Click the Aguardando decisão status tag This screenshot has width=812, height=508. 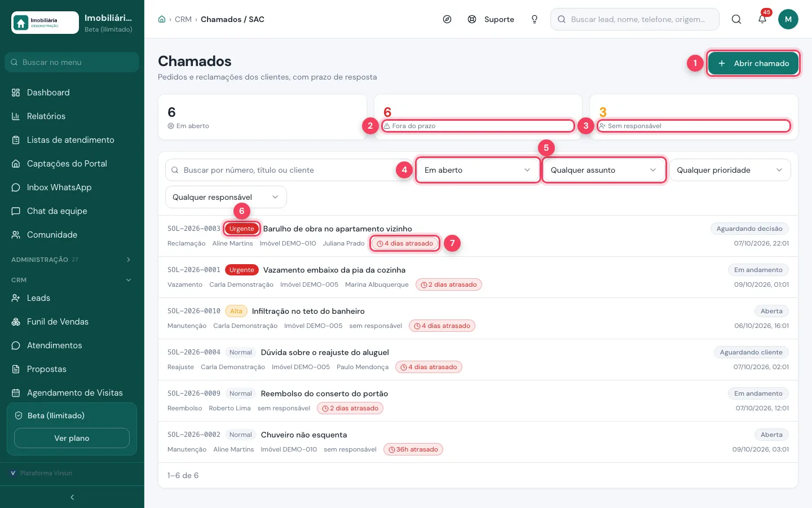point(749,229)
